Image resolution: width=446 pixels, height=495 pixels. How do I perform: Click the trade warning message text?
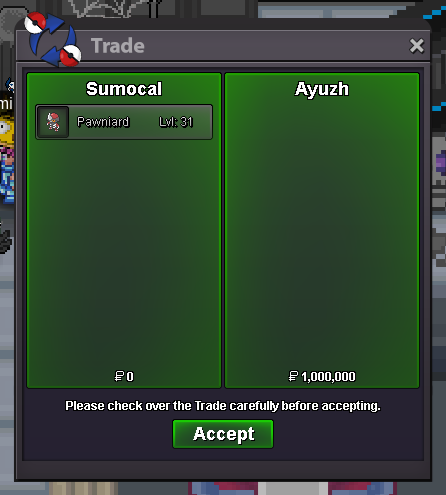tap(223, 406)
